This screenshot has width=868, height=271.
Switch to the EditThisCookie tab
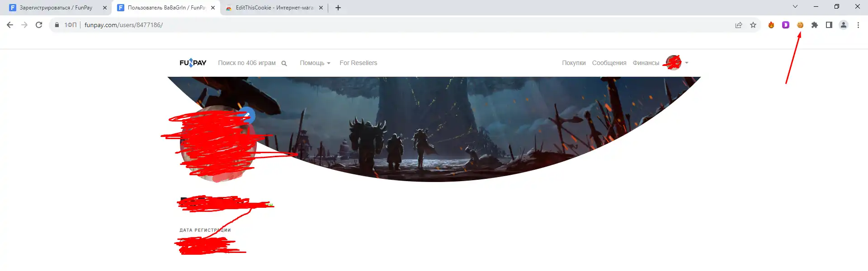(x=274, y=8)
